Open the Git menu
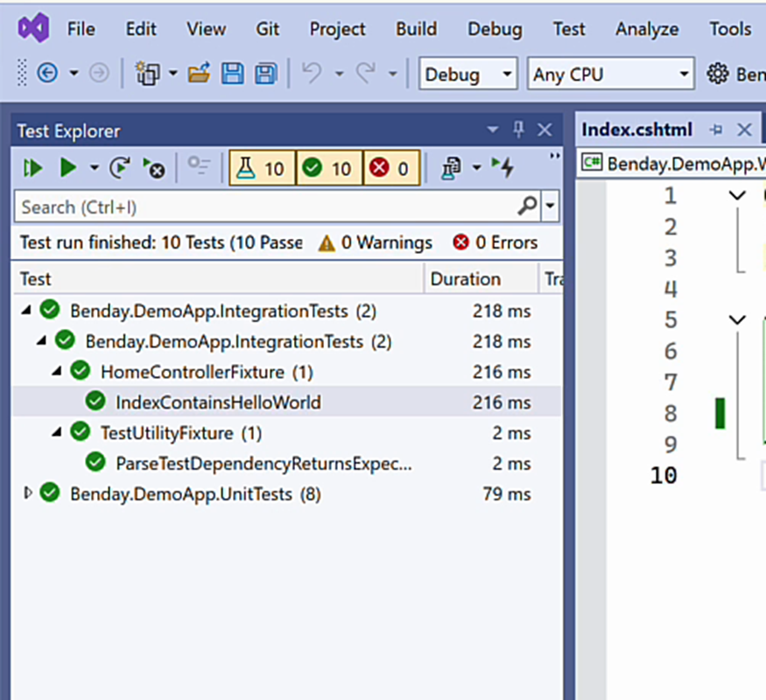Viewport: 766px width, 700px height. [267, 29]
